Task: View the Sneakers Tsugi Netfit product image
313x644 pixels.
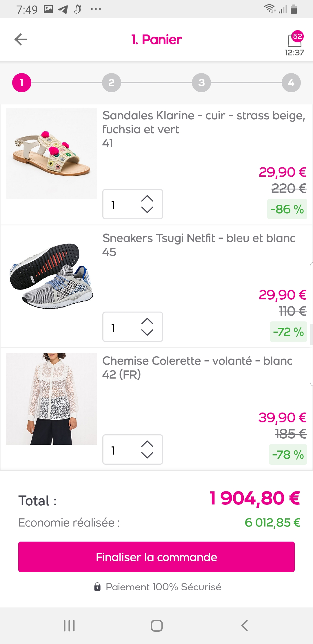Action: (x=51, y=276)
